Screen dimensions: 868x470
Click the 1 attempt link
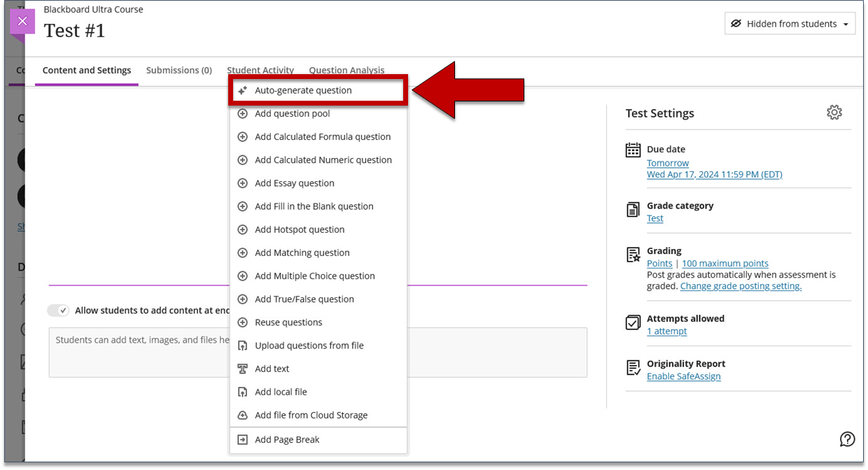(x=667, y=332)
